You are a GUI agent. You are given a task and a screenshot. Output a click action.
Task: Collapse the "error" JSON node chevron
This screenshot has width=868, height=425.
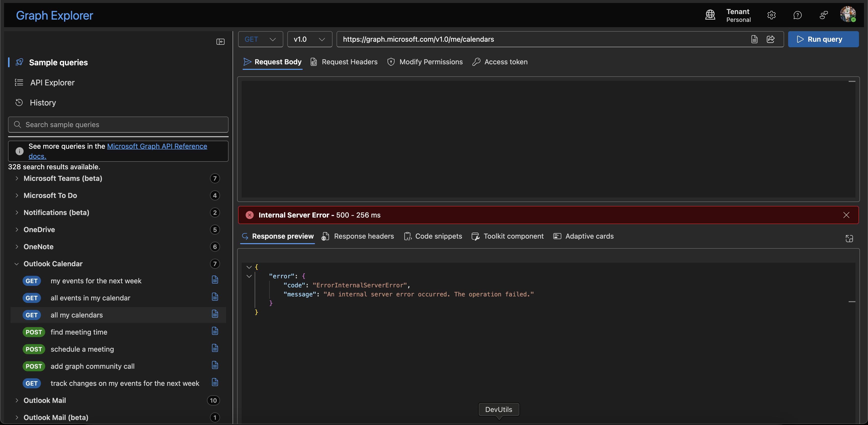pyautogui.click(x=249, y=276)
